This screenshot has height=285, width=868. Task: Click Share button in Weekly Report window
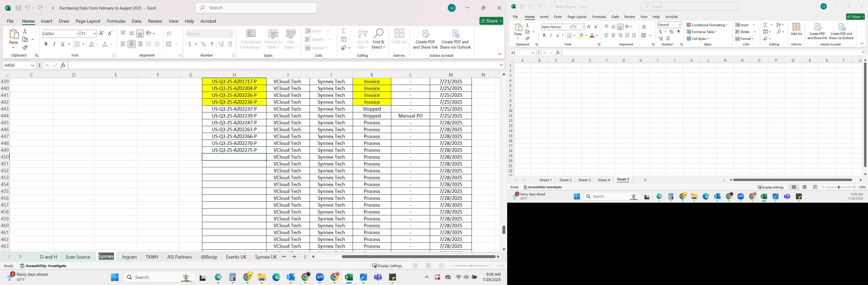[855, 16]
